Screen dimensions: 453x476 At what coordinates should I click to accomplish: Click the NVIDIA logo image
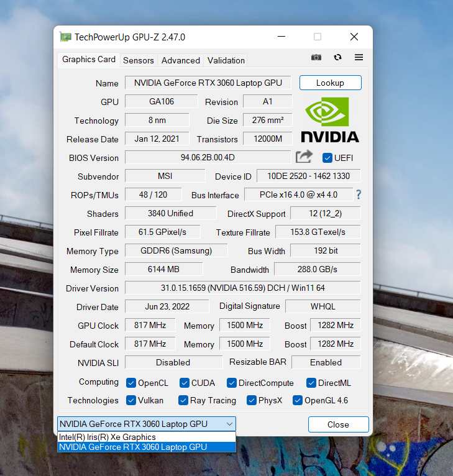click(x=330, y=119)
